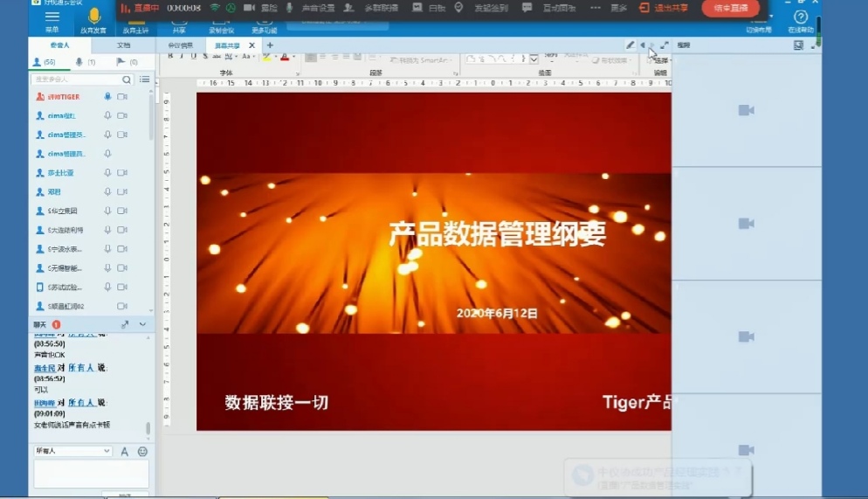Click the 所有人 link in last chat message
Screen dimensions: 868x499
pos(81,403)
